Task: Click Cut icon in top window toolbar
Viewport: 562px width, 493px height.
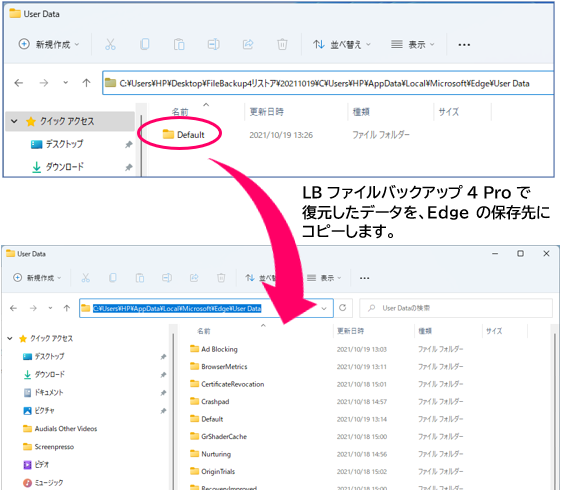Action: pos(110,44)
